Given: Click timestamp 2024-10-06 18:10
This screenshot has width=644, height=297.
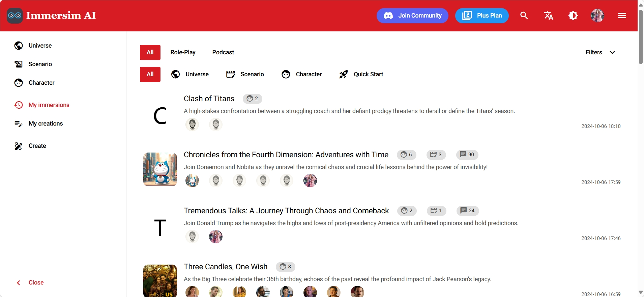Looking at the screenshot, I should pyautogui.click(x=601, y=126).
